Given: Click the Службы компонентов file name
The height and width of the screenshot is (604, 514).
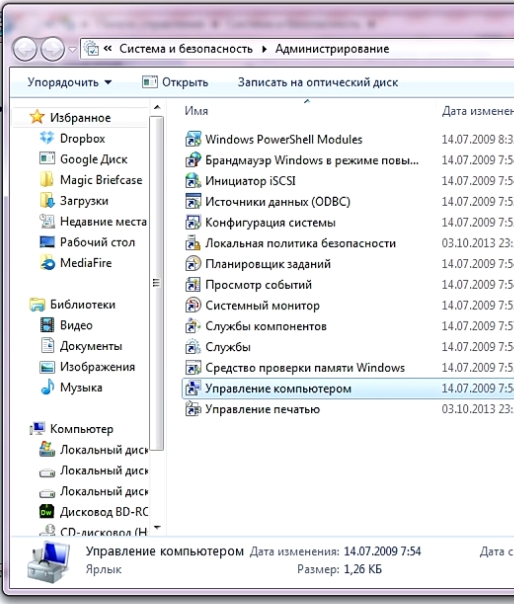Looking at the screenshot, I should click(266, 326).
